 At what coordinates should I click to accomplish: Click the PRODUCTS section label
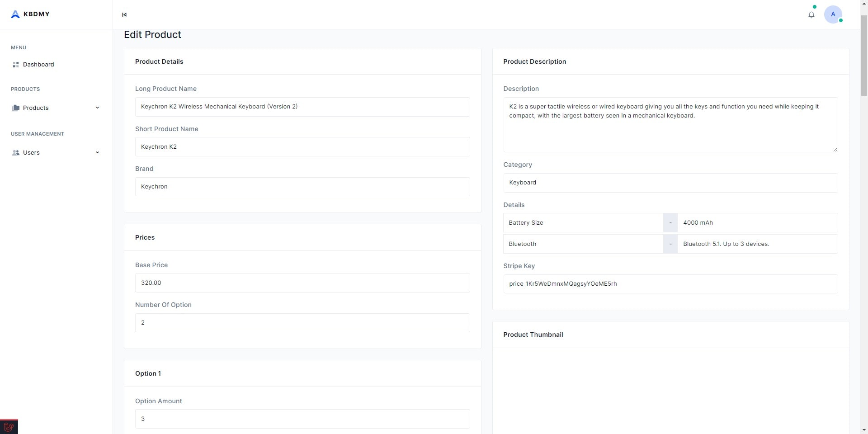tap(25, 89)
